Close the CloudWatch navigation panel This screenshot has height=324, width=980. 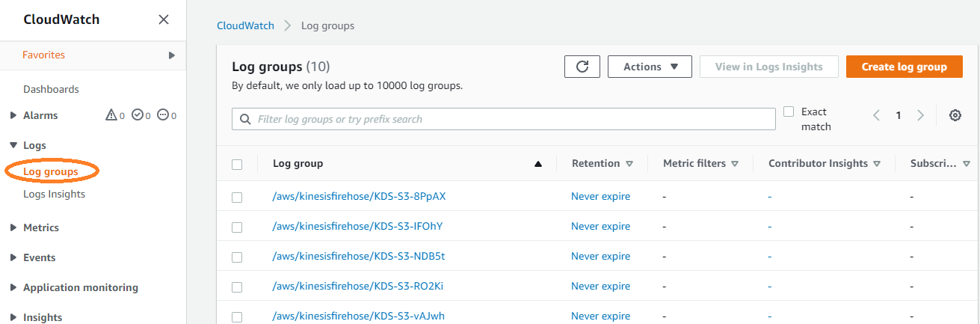coord(164,19)
